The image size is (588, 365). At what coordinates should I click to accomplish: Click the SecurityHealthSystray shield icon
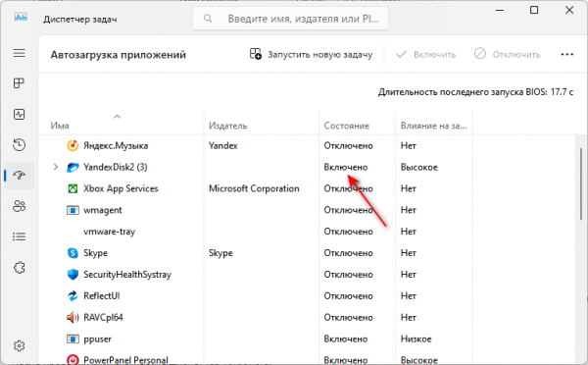click(73, 275)
